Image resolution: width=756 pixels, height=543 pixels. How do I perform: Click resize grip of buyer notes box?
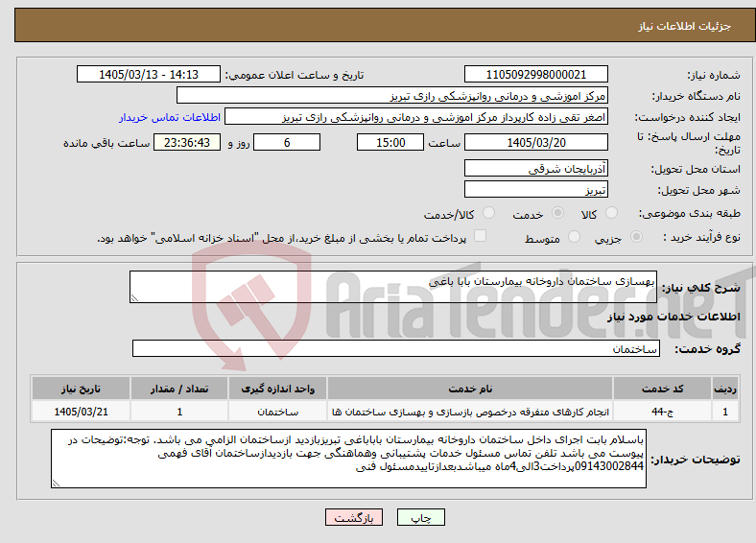(56, 484)
